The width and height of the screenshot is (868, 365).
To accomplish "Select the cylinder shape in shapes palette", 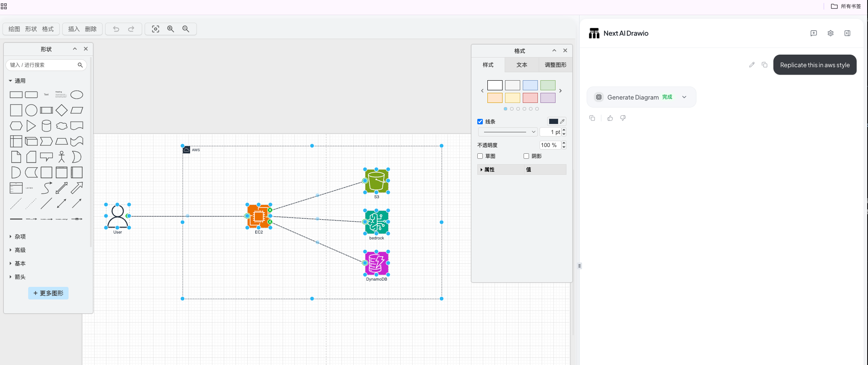I will (46, 126).
